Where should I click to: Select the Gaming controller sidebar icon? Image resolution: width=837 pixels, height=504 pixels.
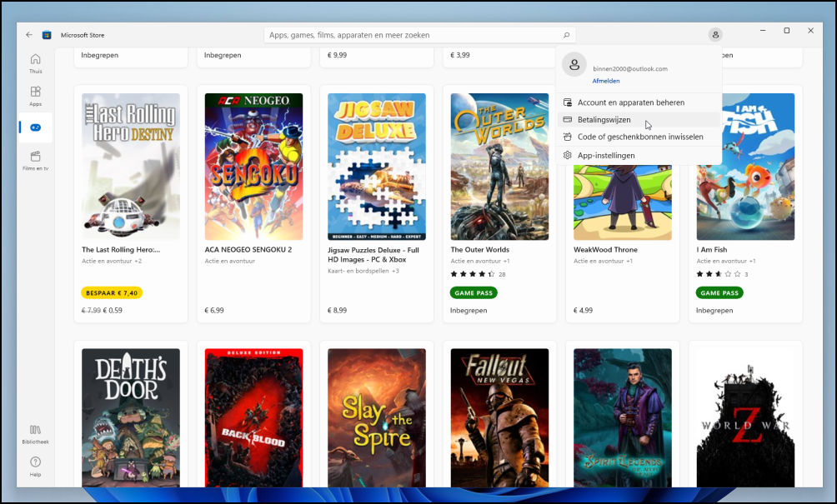coord(35,127)
